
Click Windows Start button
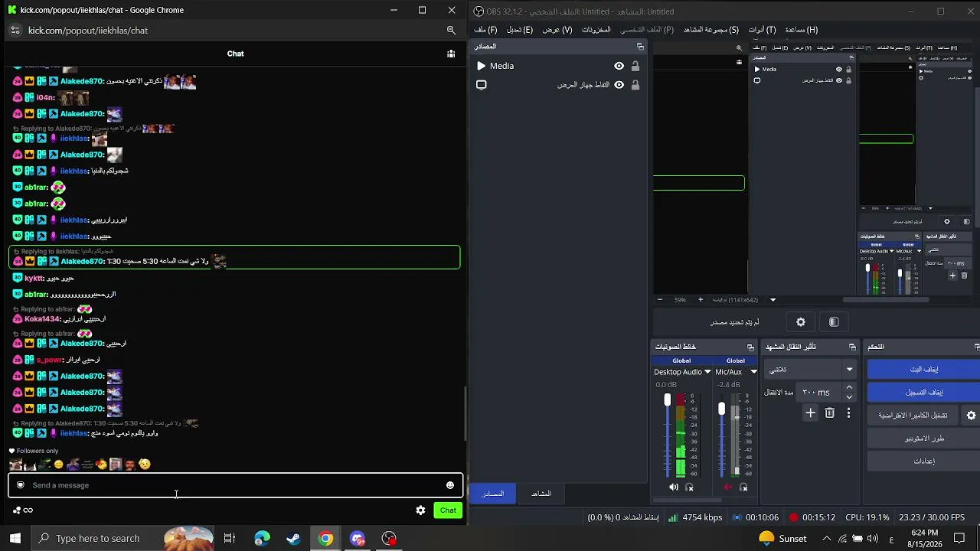click(x=15, y=539)
